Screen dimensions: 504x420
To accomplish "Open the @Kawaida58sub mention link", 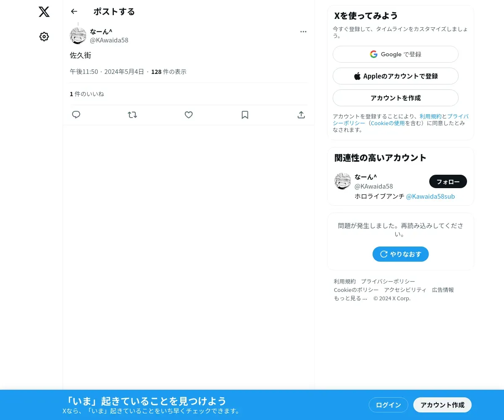I will pyautogui.click(x=430, y=196).
